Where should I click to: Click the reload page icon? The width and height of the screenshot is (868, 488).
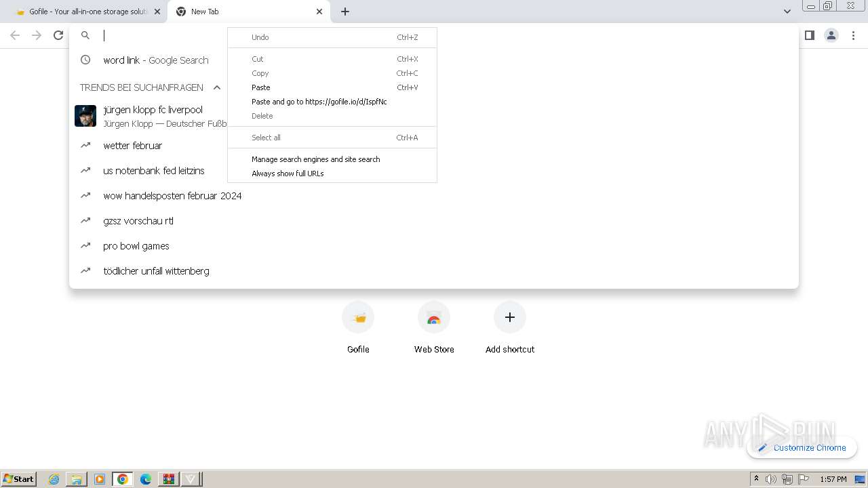click(x=58, y=35)
